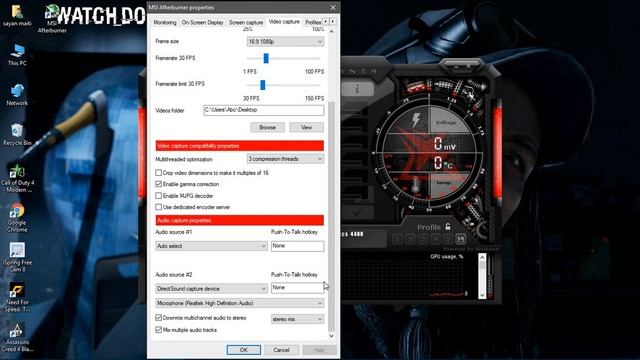Close the Afterburner skin window
The width and height of the screenshot is (640, 360).
tap(469, 66)
